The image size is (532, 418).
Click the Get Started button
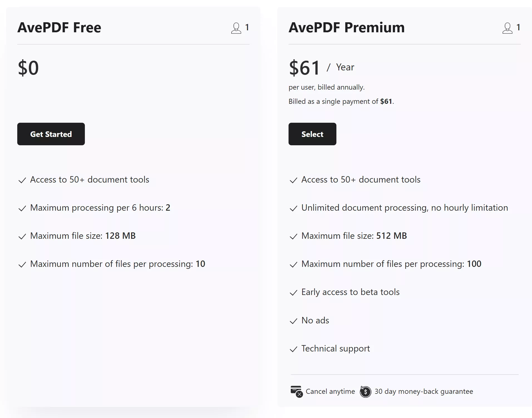coord(51,134)
